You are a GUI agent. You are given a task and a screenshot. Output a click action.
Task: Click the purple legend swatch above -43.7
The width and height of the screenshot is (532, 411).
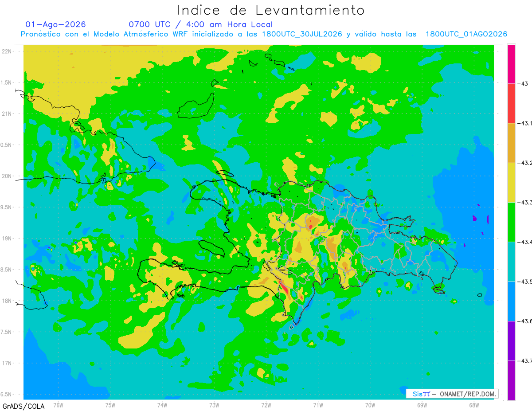click(511, 341)
